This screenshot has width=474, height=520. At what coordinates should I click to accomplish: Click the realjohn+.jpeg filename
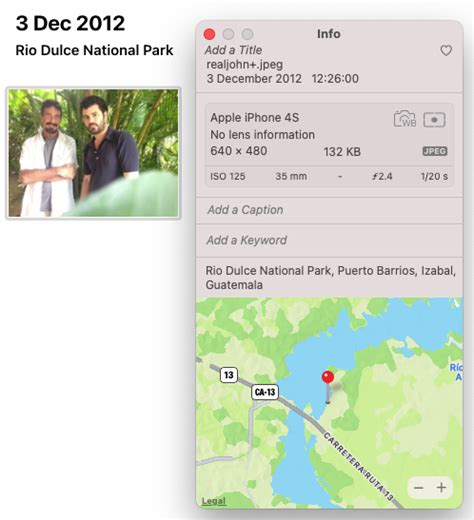tap(245, 64)
